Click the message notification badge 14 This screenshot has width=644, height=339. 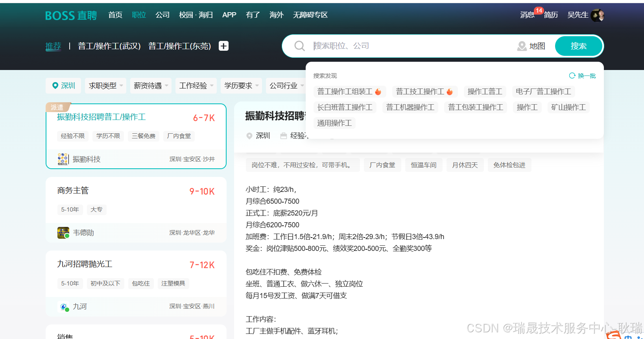tap(539, 11)
